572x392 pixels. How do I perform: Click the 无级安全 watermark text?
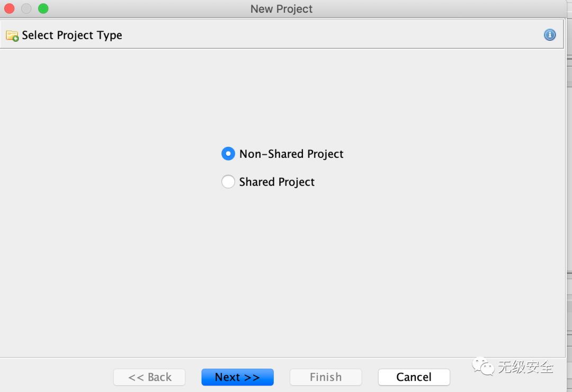(526, 367)
